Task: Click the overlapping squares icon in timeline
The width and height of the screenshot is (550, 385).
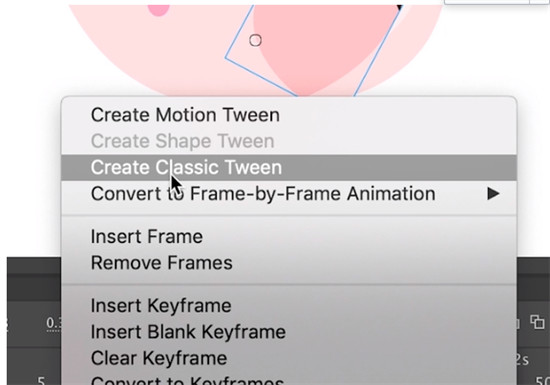Action: (x=537, y=322)
